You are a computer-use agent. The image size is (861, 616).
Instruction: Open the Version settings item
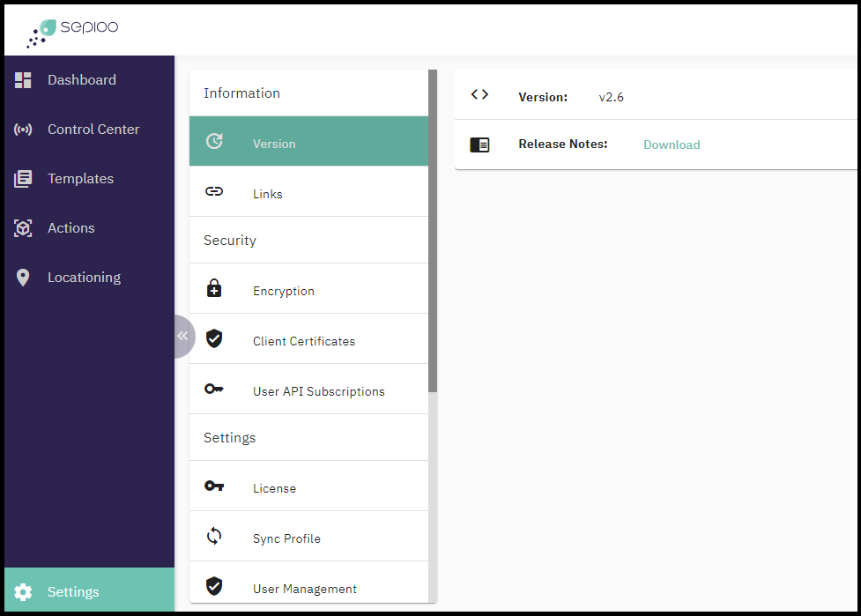coord(274,144)
